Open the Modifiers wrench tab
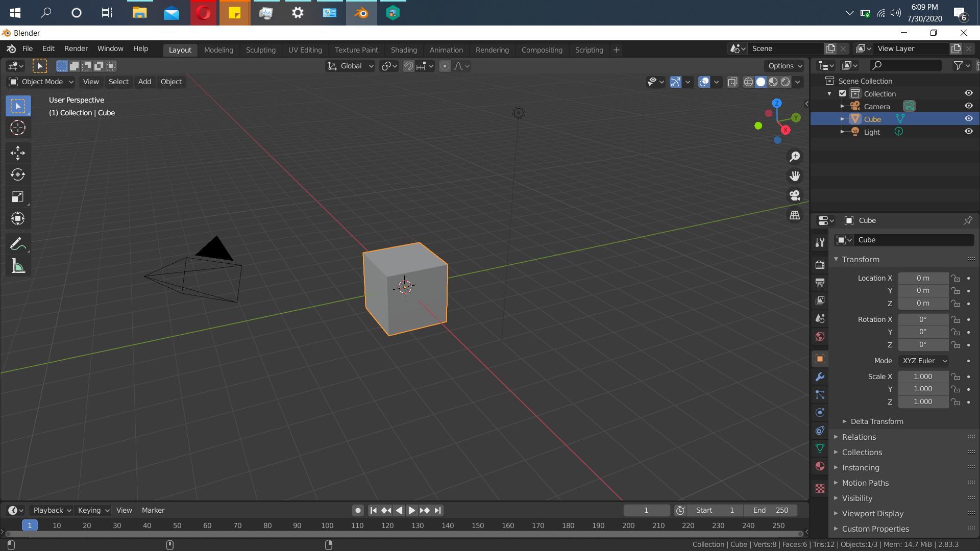Viewport: 980px width, 551px height. tap(820, 377)
